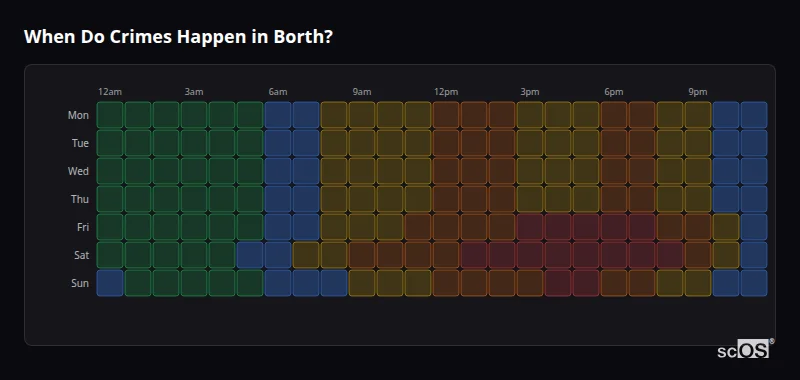This screenshot has height=380, width=800.
Task: Click the Monday 11pm heatmap cell
Action: (754, 115)
